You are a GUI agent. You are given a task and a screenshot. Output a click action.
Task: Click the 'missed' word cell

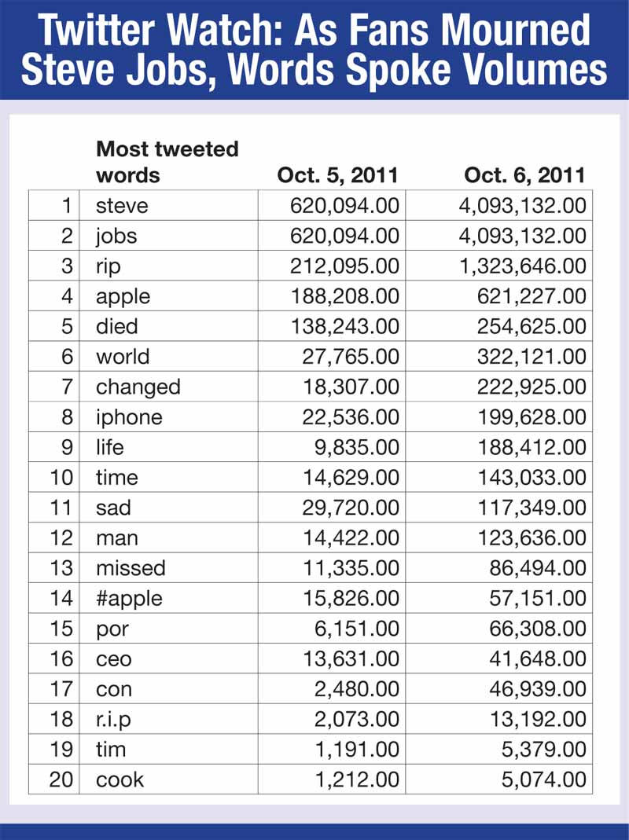pyautogui.click(x=131, y=568)
